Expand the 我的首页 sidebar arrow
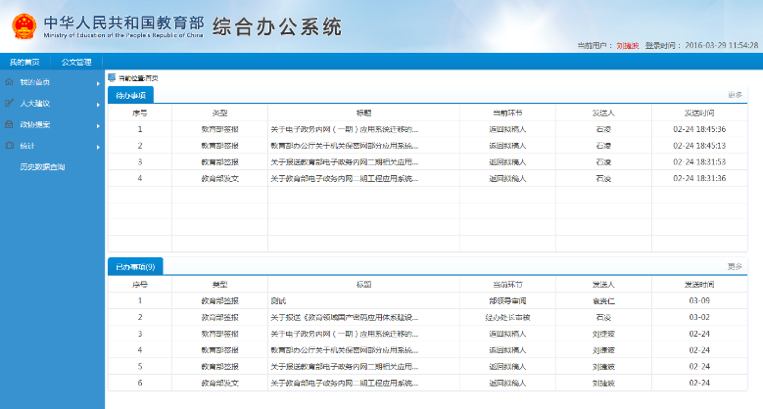 click(98, 83)
